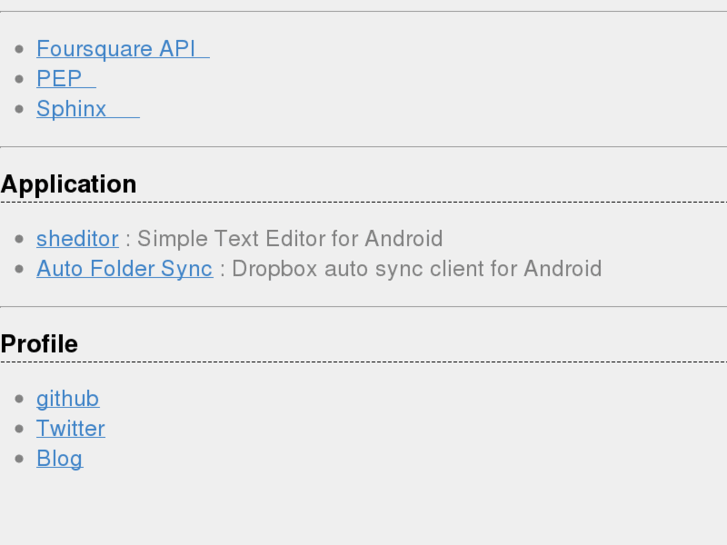This screenshot has height=545, width=727.
Task: Click the separator line above the Application heading
Action: point(363,147)
